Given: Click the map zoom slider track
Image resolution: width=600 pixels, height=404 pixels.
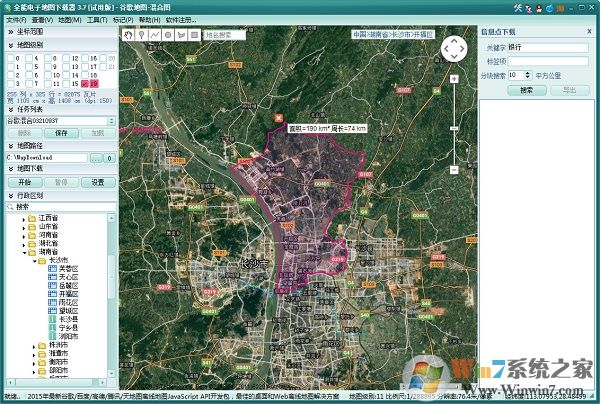Looking at the screenshot, I should click(x=453, y=110).
